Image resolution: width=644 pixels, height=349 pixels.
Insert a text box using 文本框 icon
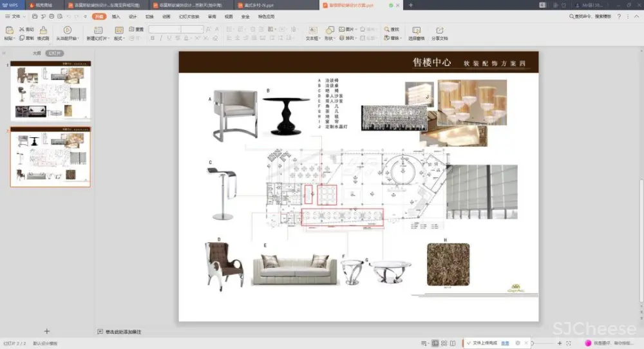312,30
